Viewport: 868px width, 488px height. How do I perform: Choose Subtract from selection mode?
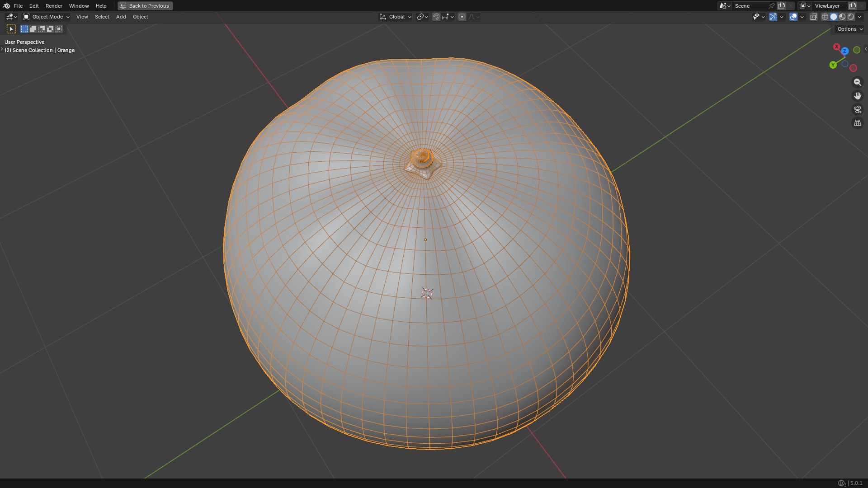(42, 29)
